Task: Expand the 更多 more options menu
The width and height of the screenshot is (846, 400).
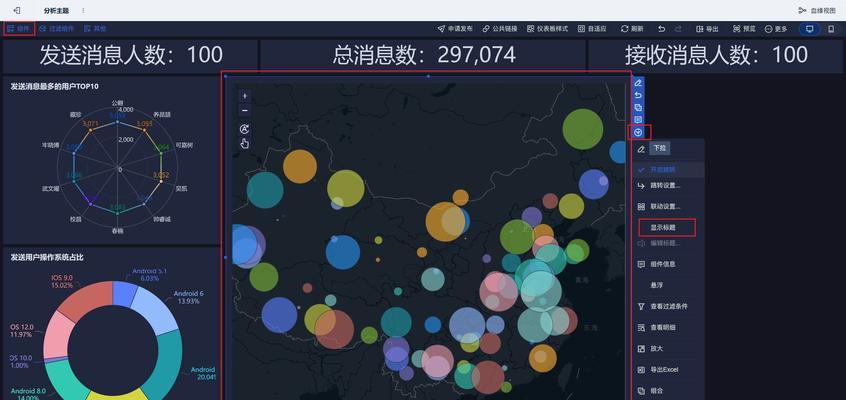Action: (x=776, y=29)
